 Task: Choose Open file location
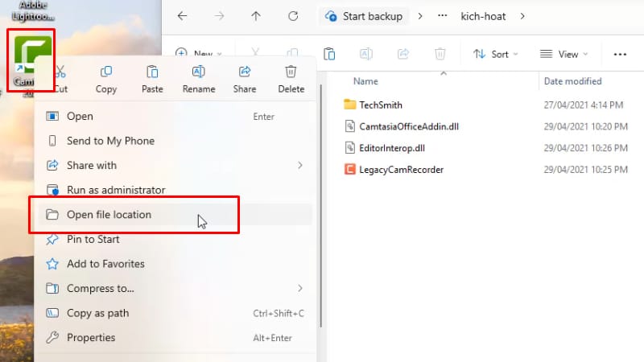(175, 214)
